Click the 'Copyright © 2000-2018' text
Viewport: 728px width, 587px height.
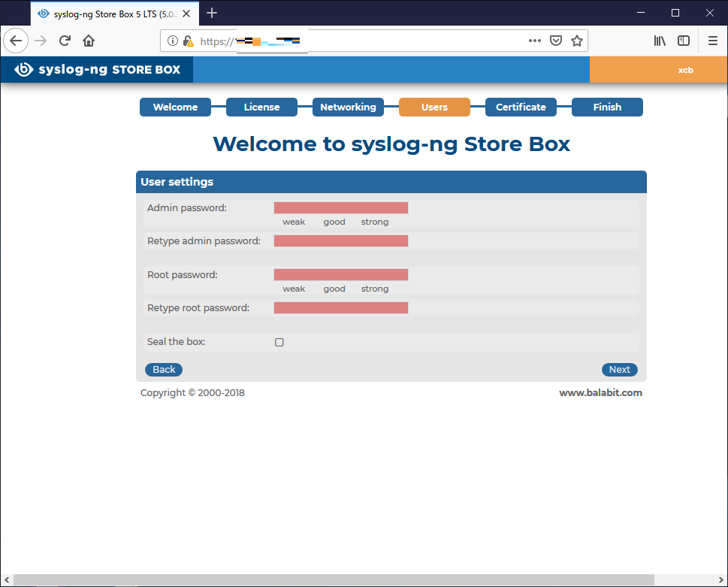[x=192, y=393]
